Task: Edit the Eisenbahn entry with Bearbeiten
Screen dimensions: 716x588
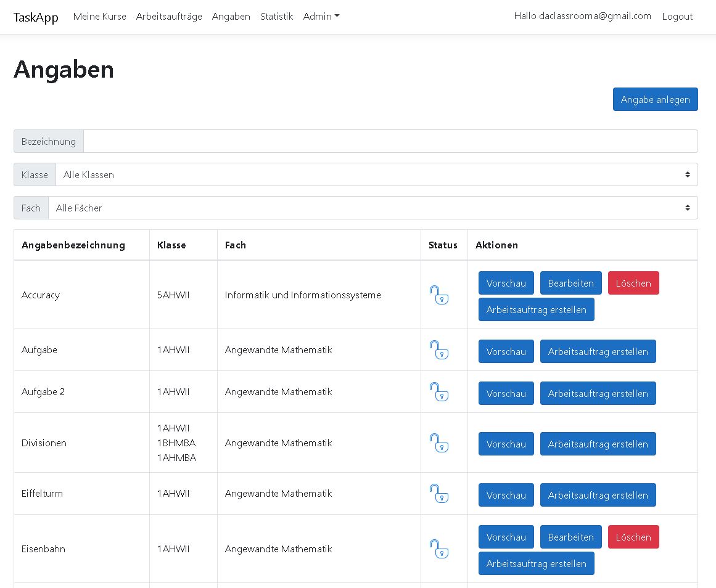Action: [x=571, y=537]
